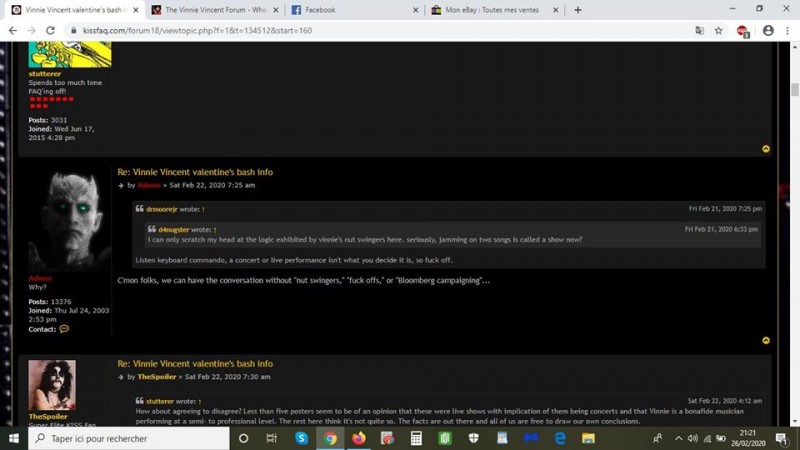Open the Chrome profile avatar icon
Screen dimensions: 800x450
coord(767,31)
